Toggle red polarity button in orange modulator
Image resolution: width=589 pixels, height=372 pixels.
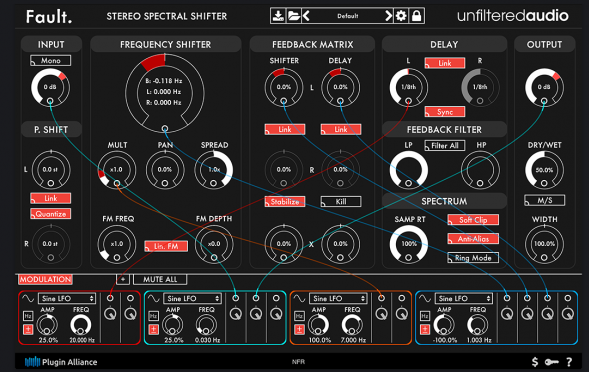click(299, 330)
